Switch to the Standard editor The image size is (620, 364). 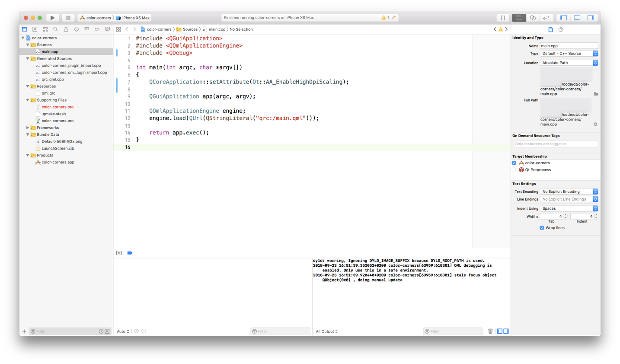pos(519,18)
